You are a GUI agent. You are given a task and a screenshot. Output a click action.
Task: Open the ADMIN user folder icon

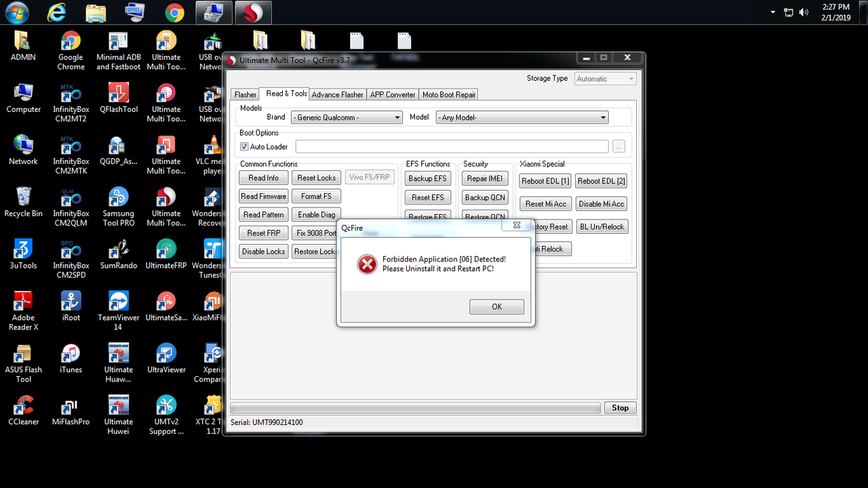point(23,46)
